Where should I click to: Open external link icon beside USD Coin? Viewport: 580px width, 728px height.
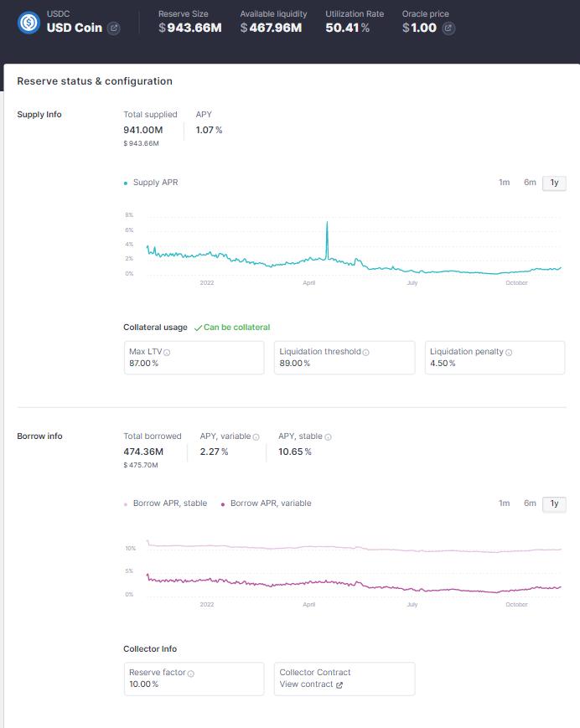tap(114, 28)
